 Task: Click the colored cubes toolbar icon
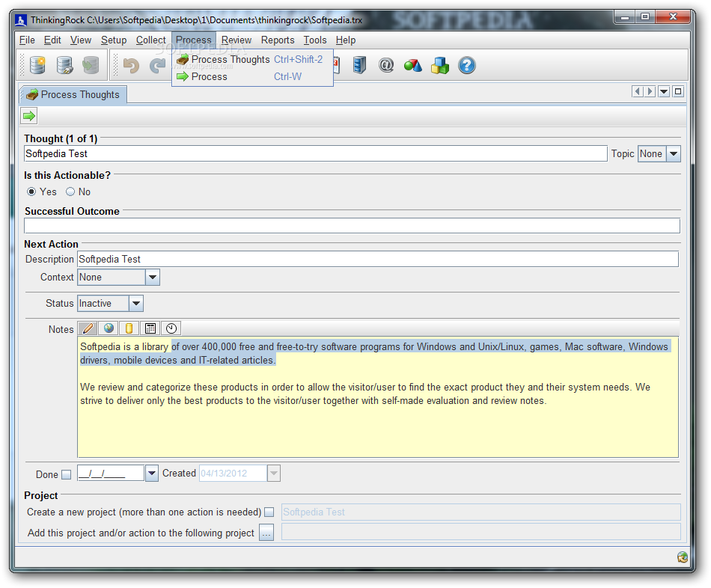440,66
